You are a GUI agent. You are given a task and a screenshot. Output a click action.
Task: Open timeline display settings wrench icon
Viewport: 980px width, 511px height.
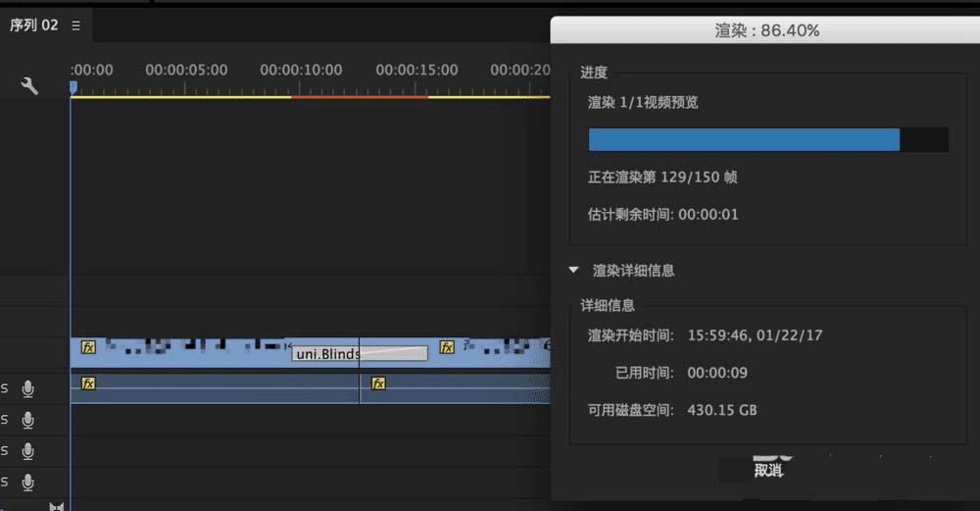click(x=29, y=85)
